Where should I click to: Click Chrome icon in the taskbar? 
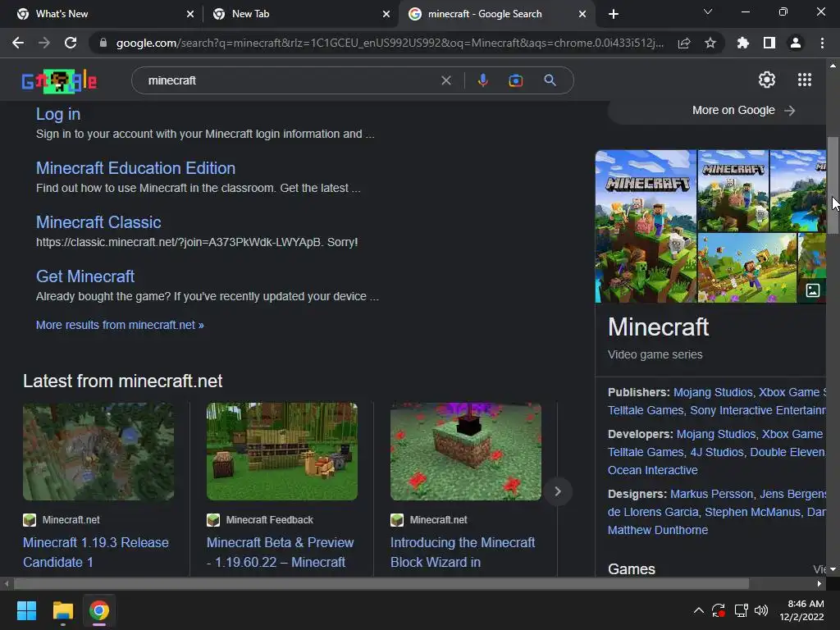[99, 610]
